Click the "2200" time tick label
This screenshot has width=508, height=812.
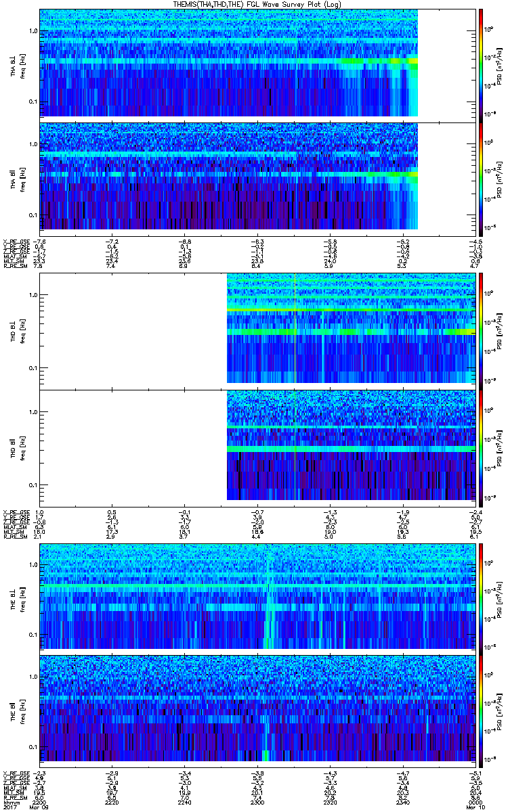click(39, 804)
